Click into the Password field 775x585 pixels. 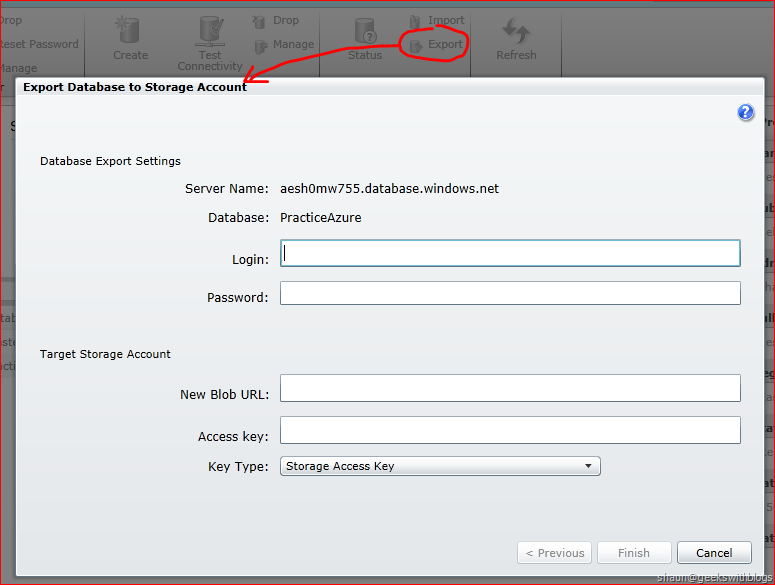[x=510, y=293]
